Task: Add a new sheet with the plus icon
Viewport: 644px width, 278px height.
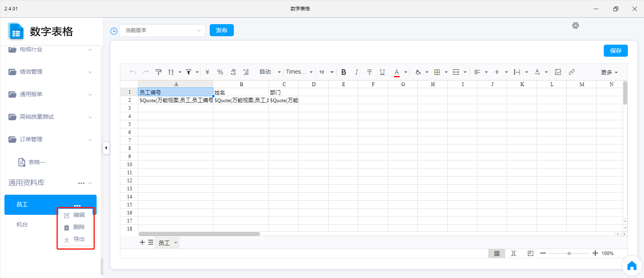Action: point(142,242)
